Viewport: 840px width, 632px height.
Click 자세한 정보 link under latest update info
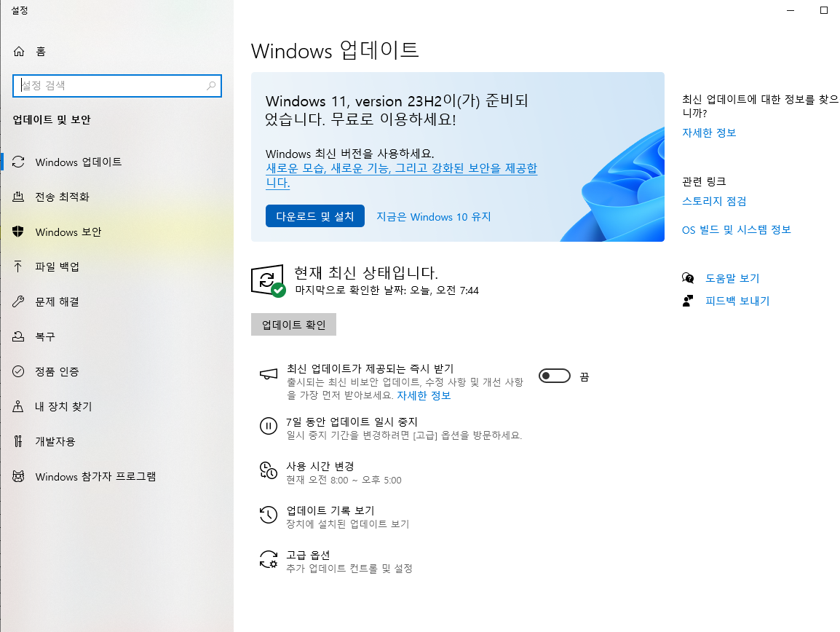tap(709, 133)
